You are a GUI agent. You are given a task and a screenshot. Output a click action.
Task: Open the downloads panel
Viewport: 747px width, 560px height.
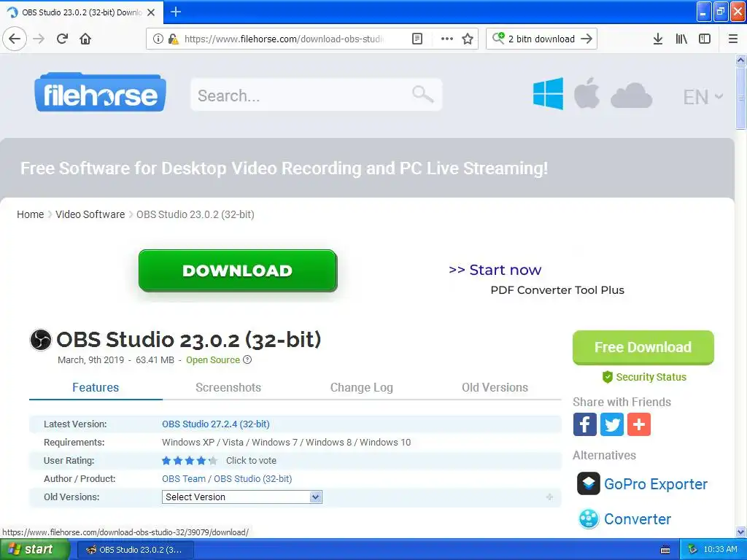(657, 39)
